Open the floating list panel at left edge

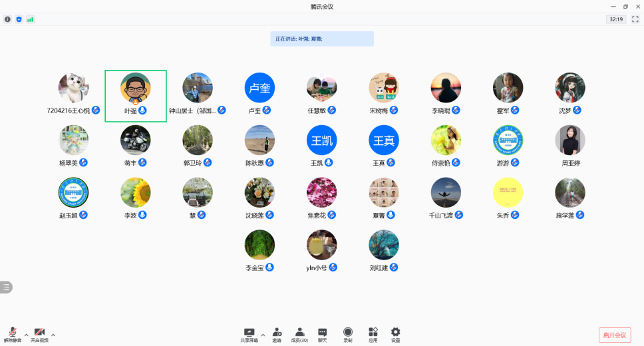pyautogui.click(x=6, y=287)
